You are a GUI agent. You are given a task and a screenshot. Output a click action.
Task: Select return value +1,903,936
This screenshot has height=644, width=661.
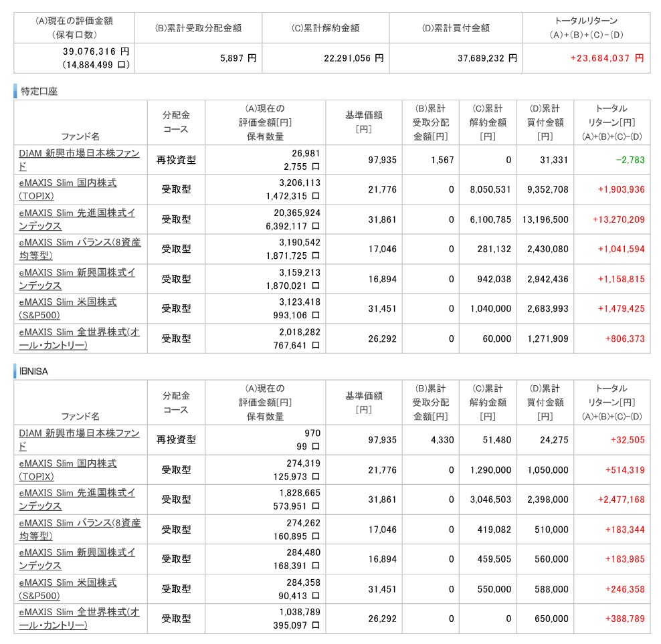(x=622, y=189)
